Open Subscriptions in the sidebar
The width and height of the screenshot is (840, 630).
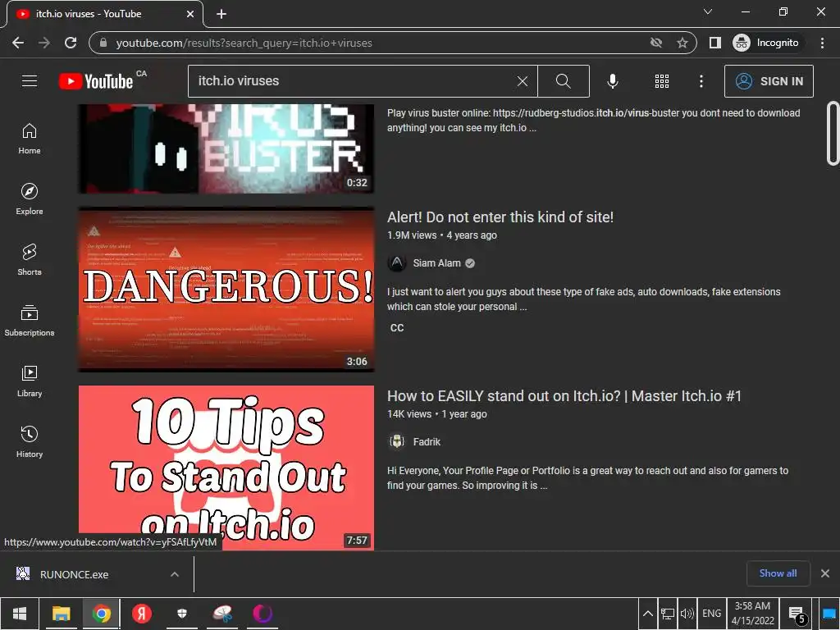30,321
